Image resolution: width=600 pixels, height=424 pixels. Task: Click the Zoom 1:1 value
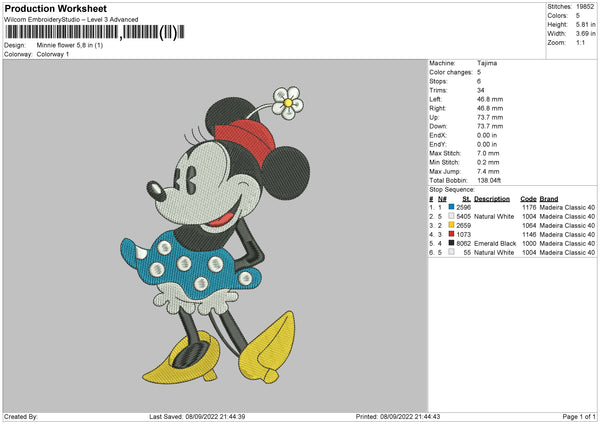tap(579, 43)
